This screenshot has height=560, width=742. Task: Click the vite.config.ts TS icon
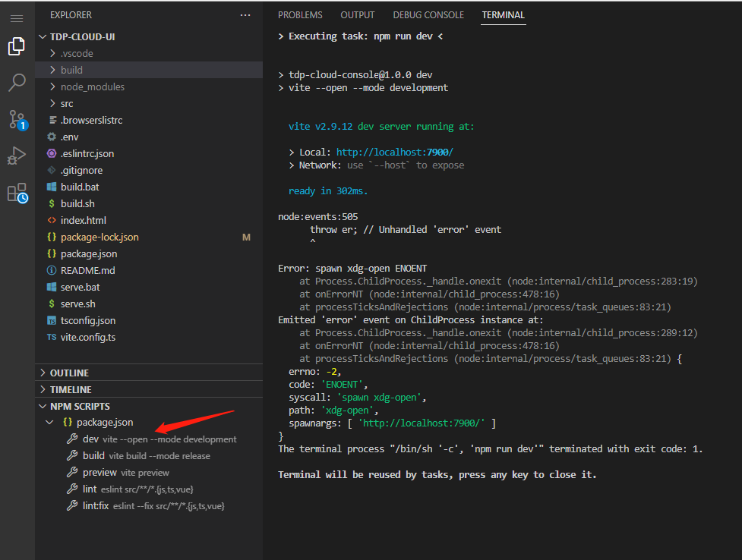click(x=52, y=337)
